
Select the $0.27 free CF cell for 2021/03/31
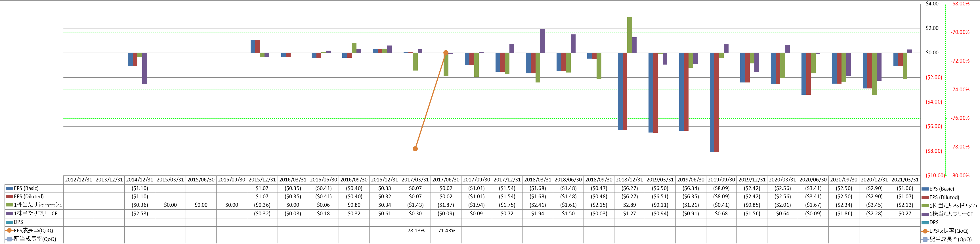point(905,214)
